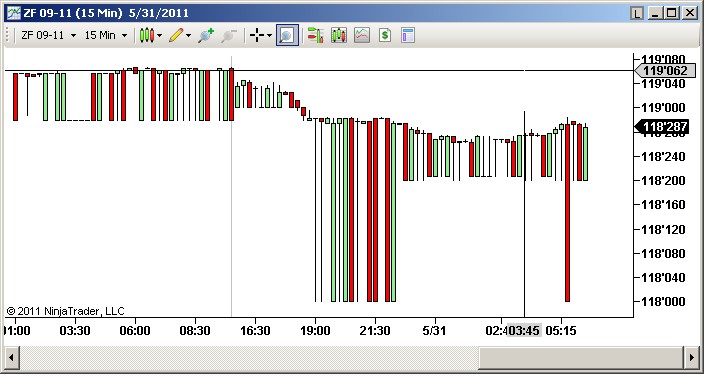
Task: Open the Chart Trader icon
Action: (x=316, y=35)
